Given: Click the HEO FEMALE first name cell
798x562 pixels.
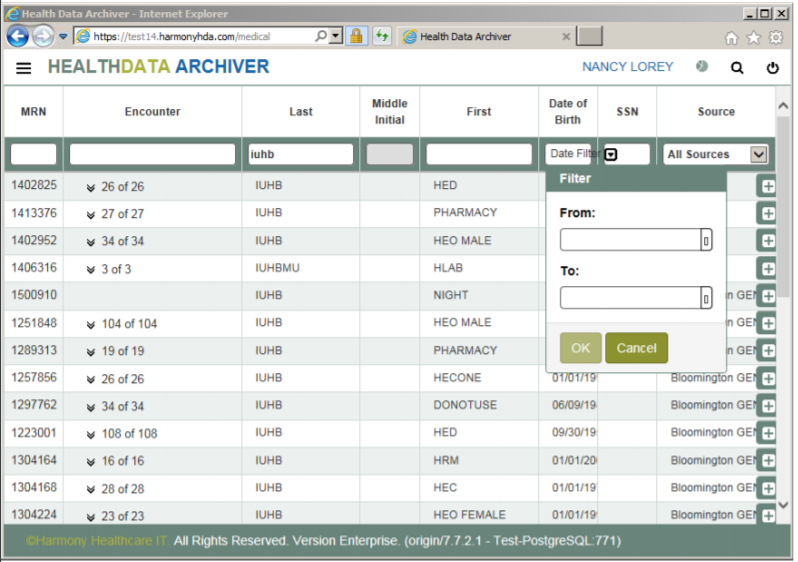Looking at the screenshot, I should click(469, 515).
